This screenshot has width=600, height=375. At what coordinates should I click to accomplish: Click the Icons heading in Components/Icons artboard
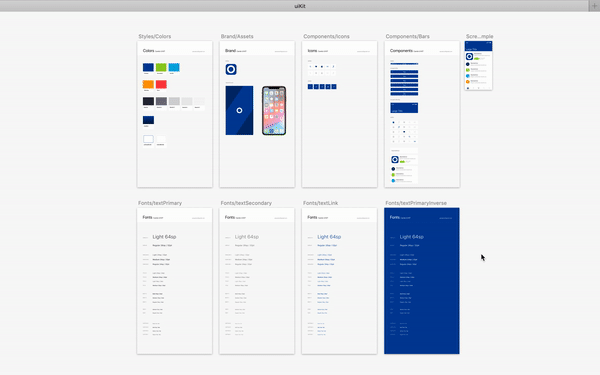312,51
